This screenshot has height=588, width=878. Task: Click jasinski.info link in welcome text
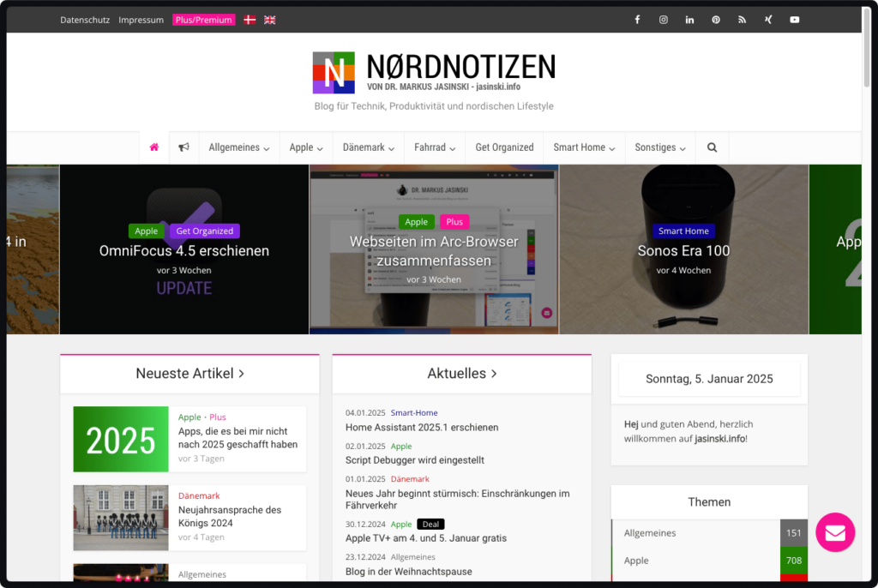click(x=719, y=439)
